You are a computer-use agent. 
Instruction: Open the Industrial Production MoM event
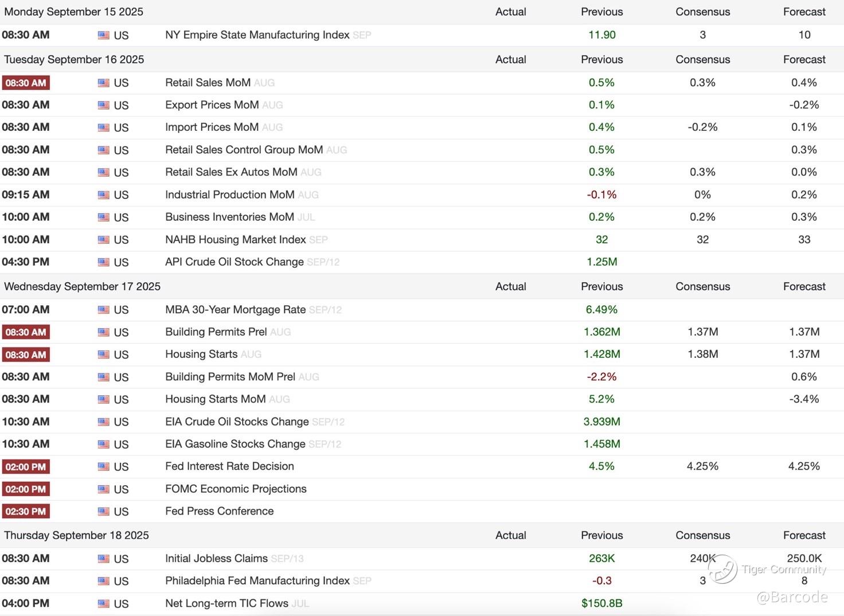click(x=229, y=194)
